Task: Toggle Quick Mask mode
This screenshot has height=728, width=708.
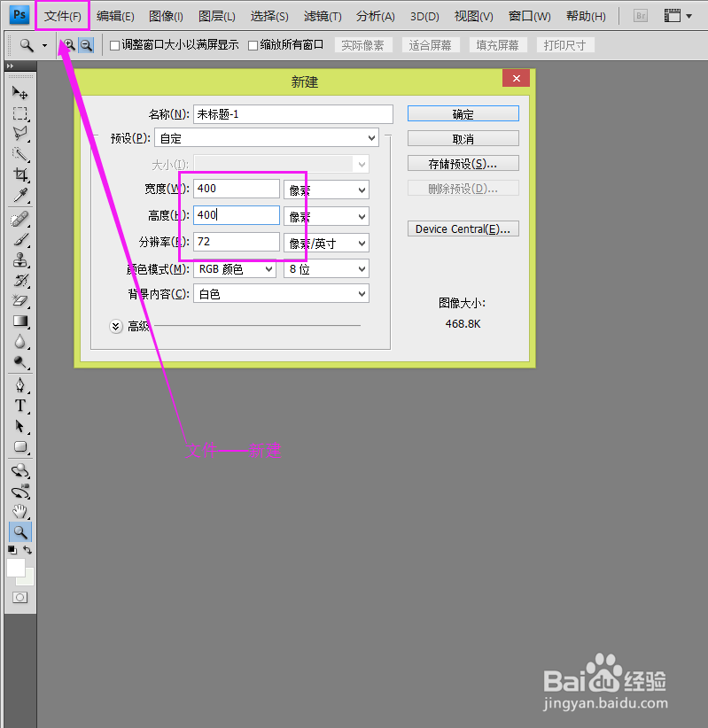Action: tap(20, 597)
